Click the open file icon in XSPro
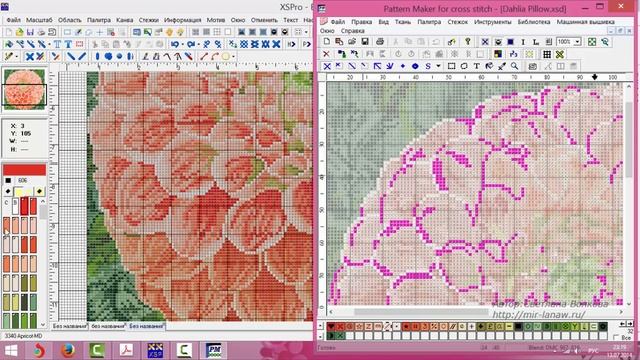 point(19,32)
